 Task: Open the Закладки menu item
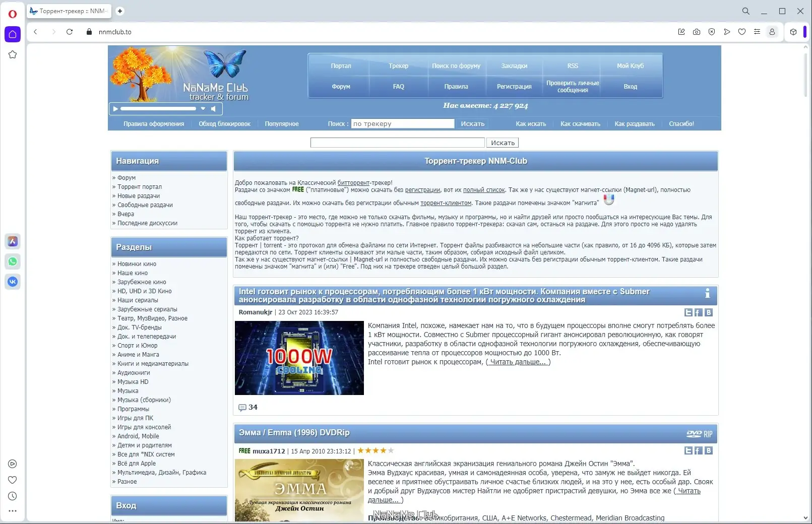(x=514, y=66)
